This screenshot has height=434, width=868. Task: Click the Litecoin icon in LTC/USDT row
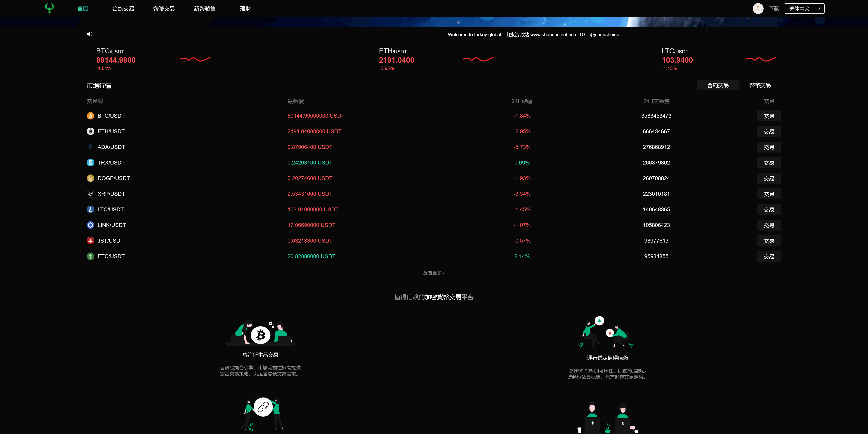point(90,209)
